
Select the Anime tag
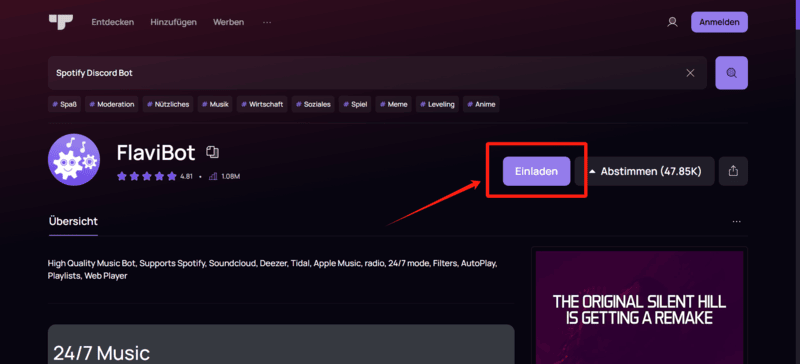point(481,104)
